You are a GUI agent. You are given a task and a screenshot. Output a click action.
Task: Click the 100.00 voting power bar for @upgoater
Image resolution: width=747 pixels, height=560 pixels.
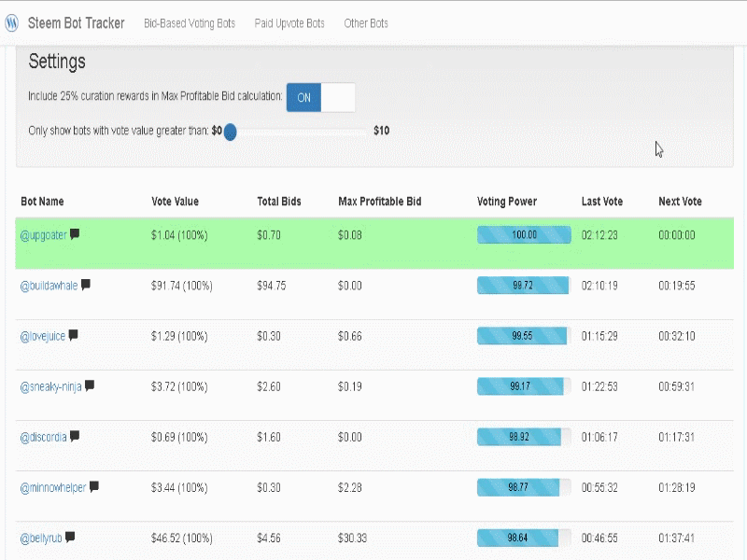pos(524,235)
